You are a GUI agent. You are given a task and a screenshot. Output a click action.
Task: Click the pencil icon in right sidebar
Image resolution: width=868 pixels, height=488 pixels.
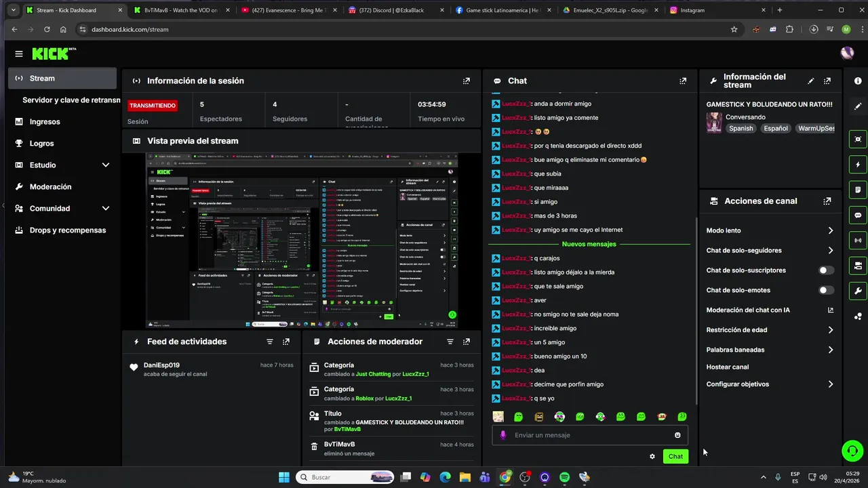pyautogui.click(x=858, y=106)
